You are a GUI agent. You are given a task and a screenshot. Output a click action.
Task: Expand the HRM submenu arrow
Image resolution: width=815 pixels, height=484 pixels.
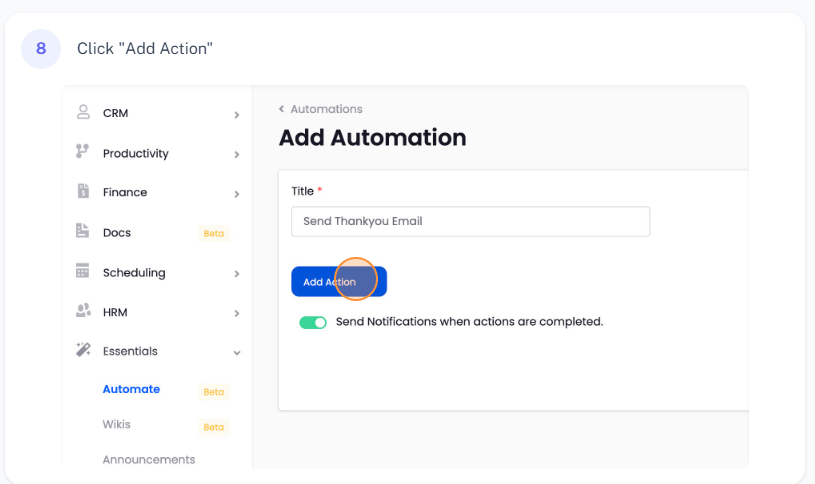[x=237, y=314]
